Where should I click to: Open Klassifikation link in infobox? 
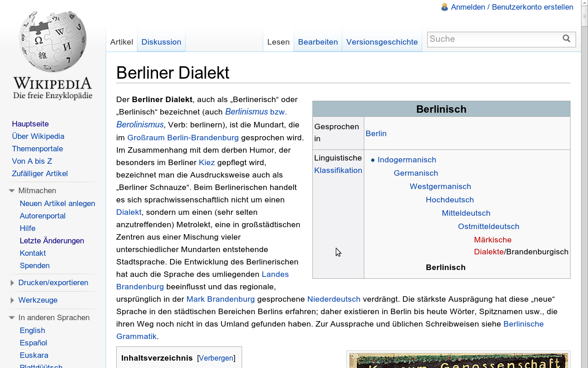338,170
